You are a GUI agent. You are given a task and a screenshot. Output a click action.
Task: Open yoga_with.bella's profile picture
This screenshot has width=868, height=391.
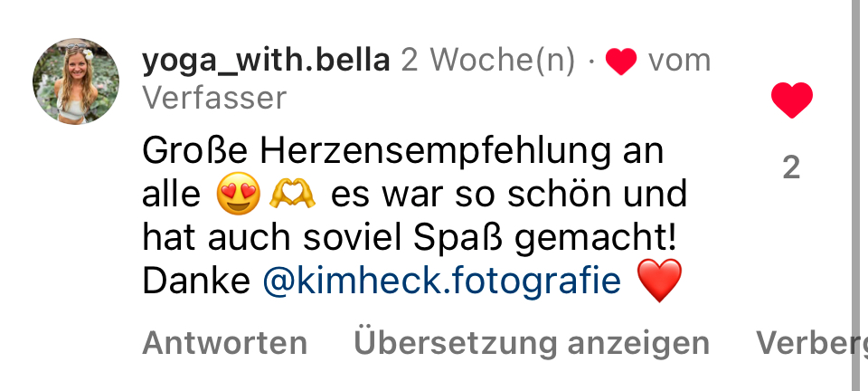[76, 81]
